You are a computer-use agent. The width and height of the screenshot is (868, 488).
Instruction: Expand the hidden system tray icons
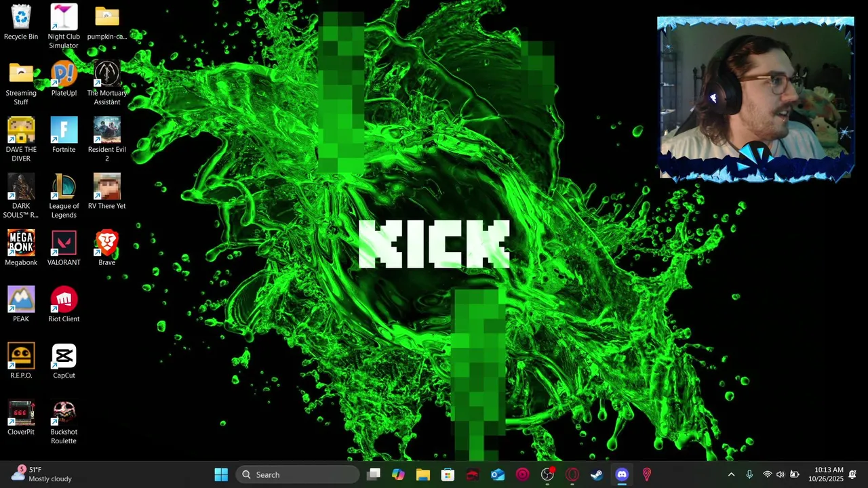(x=731, y=474)
